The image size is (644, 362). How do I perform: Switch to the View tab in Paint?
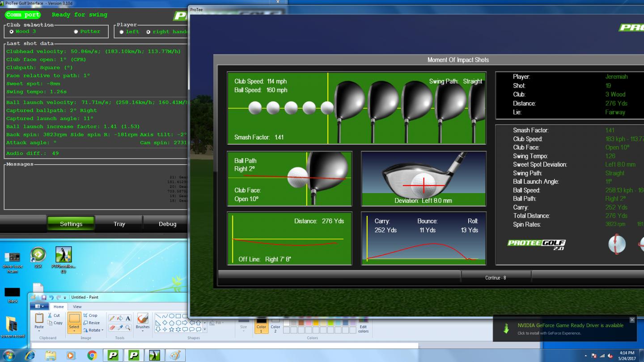point(77,307)
